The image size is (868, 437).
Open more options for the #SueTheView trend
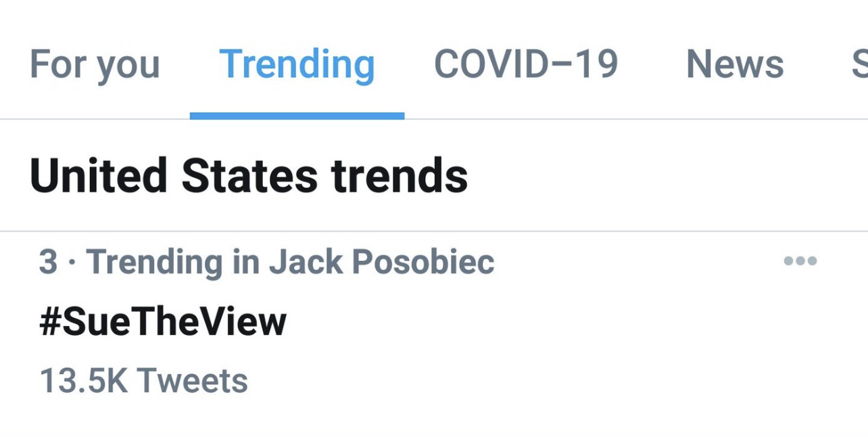click(x=800, y=261)
